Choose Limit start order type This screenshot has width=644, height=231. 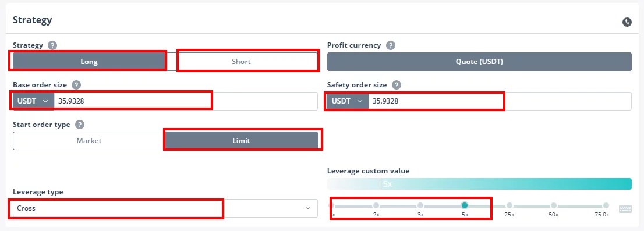[241, 141]
